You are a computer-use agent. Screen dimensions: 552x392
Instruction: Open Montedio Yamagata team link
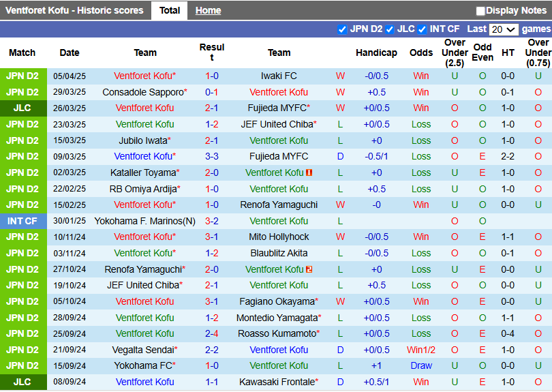click(279, 318)
